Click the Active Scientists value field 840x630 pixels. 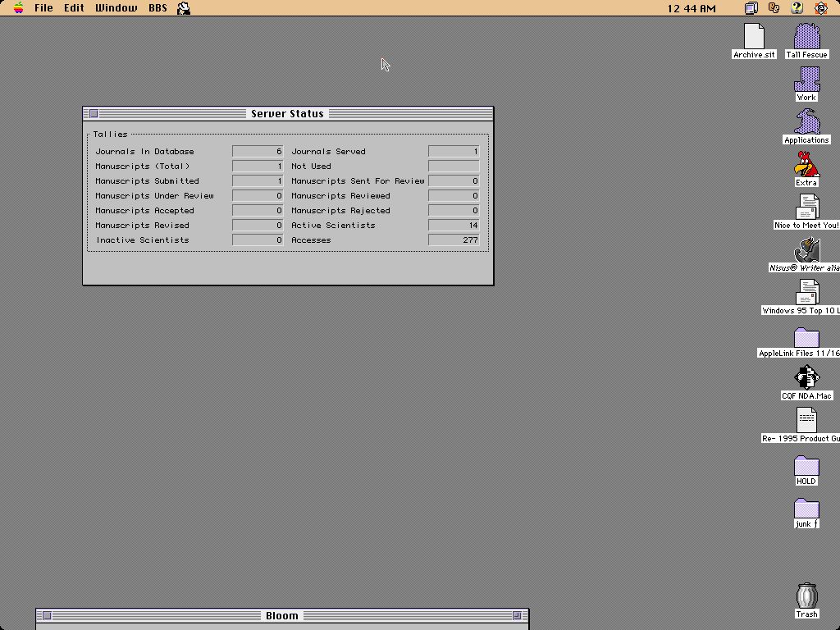pos(454,226)
